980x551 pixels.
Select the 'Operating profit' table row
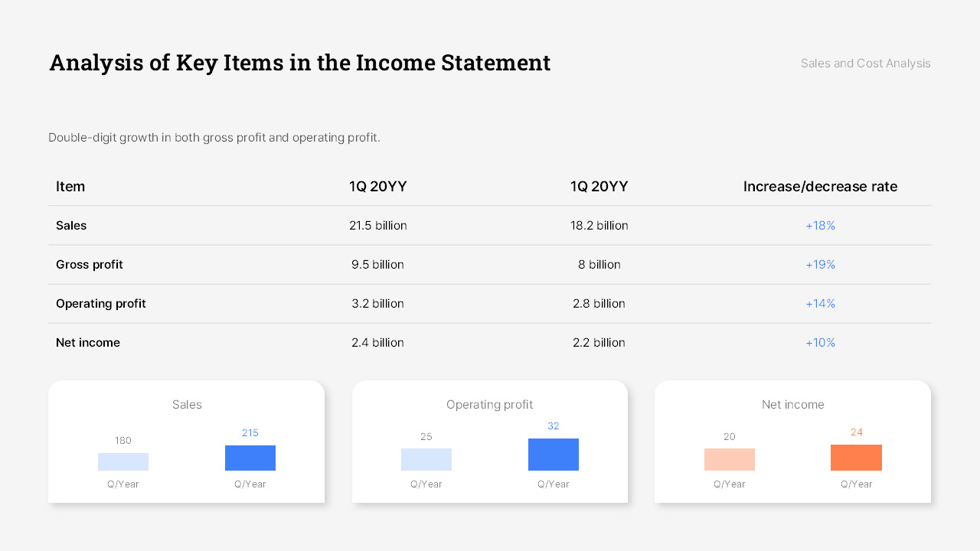(490, 303)
